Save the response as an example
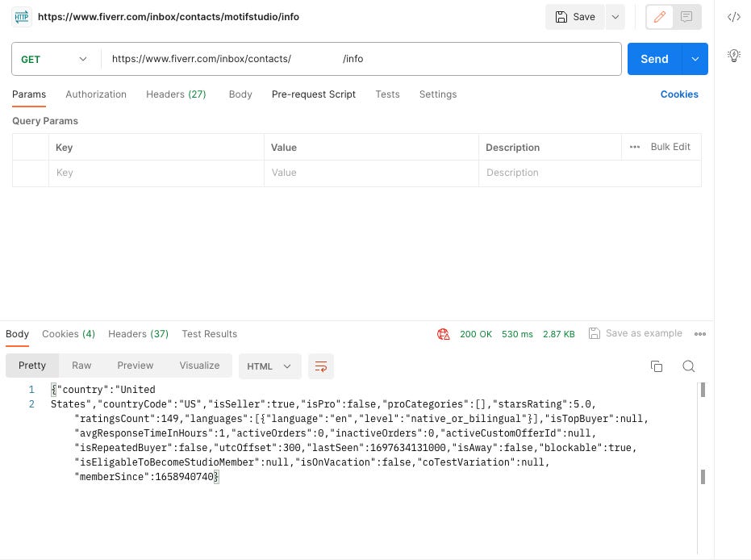Screen dimensions: 751x560 pos(636,333)
